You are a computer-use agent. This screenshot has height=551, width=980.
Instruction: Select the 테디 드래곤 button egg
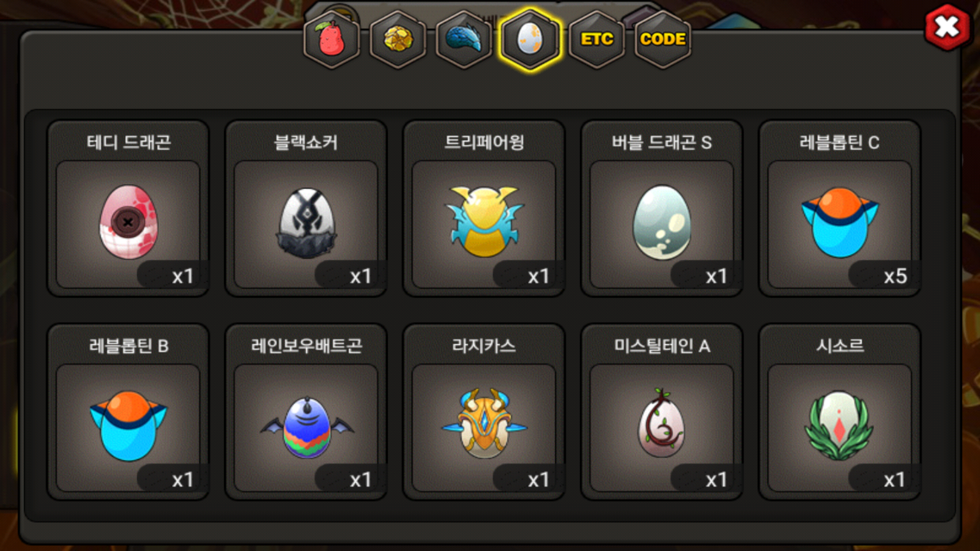coord(128,222)
